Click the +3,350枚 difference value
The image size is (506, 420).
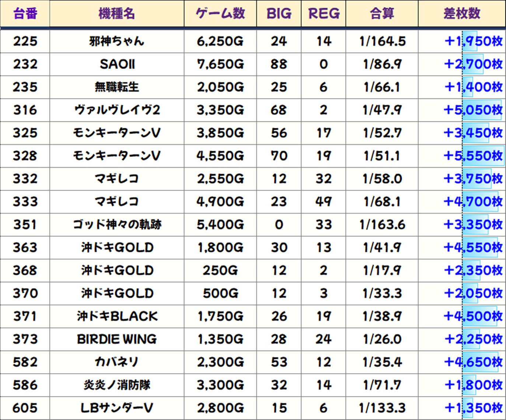click(x=474, y=225)
